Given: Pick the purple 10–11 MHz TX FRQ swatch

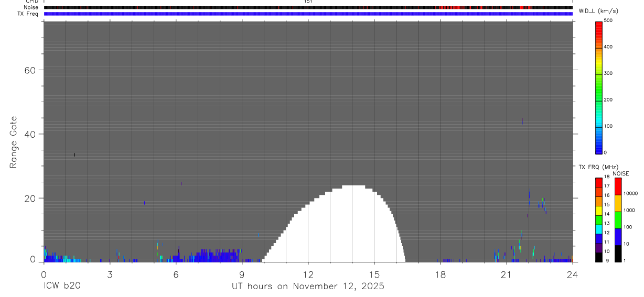Looking at the screenshot, I should [x=599, y=248].
